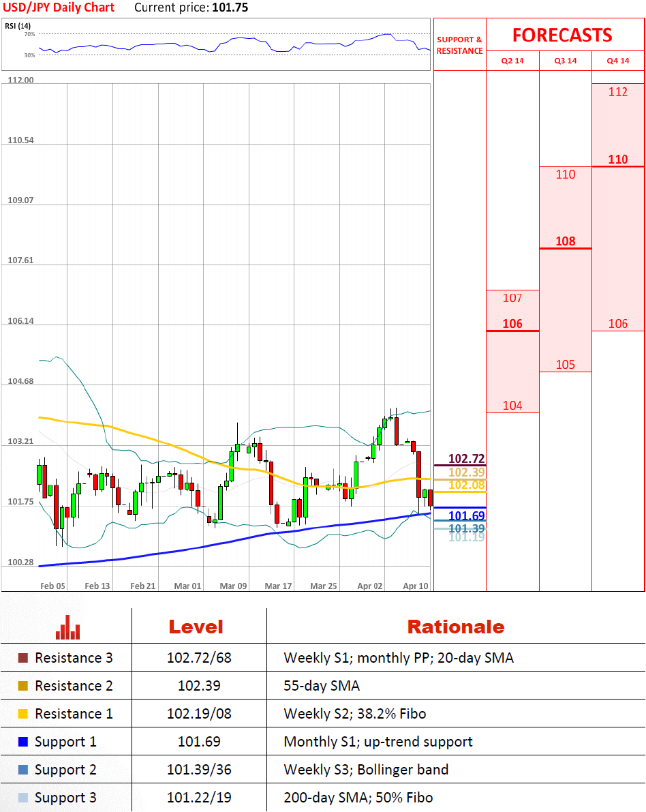Viewport: 646px width, 812px height.
Task: Click the level cell 101.39/36
Action: click(x=199, y=770)
